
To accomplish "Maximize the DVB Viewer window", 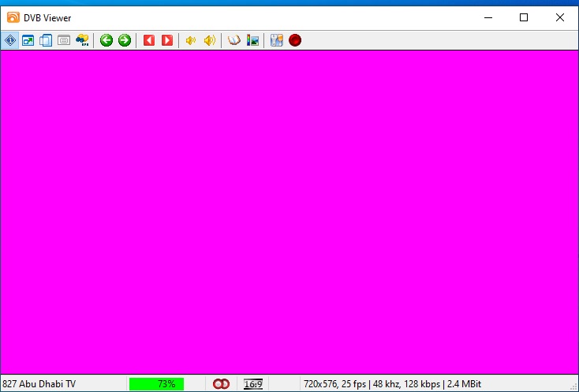I will (x=524, y=17).
